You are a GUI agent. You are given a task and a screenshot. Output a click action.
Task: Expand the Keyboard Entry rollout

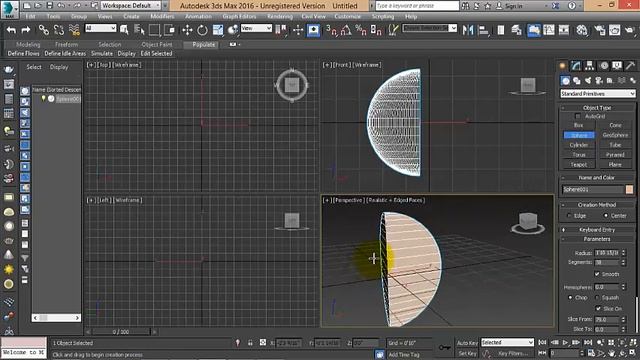click(x=597, y=229)
